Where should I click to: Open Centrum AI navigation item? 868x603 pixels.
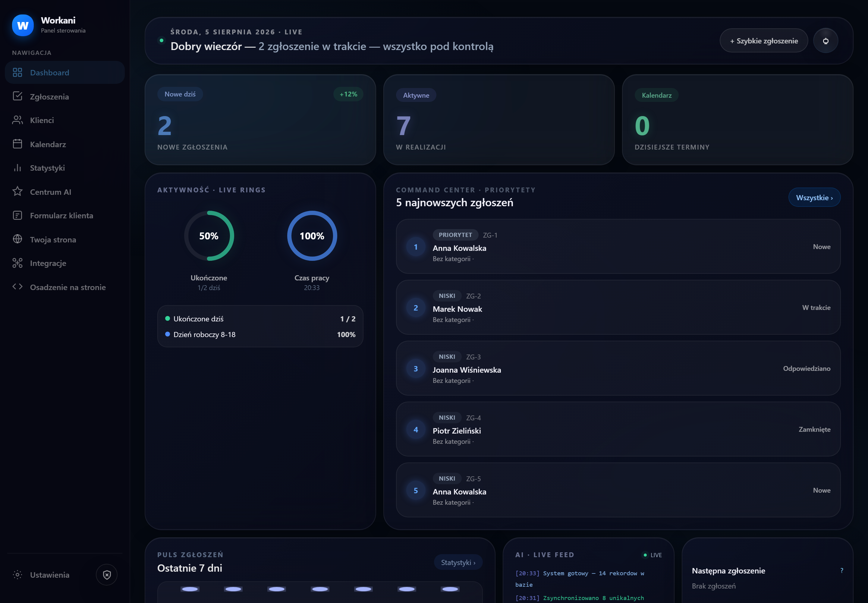(x=64, y=191)
